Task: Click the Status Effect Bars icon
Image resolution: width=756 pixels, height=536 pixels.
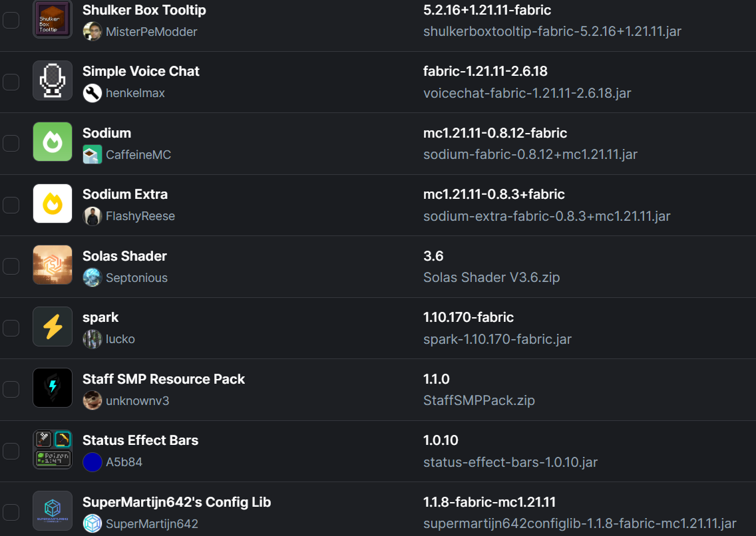Action: coord(53,450)
